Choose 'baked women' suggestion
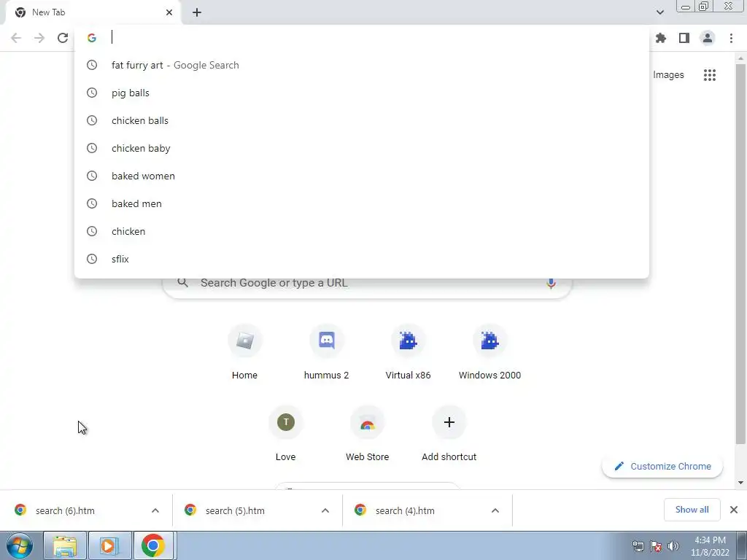 (362, 176)
